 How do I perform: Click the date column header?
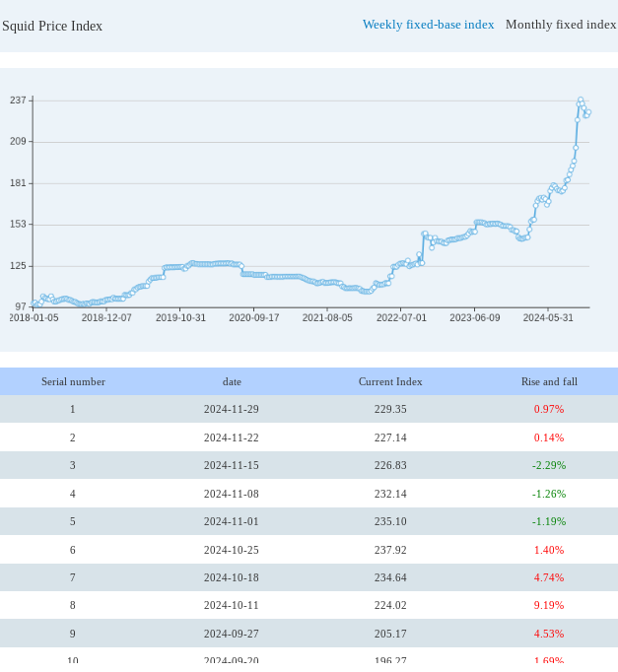click(x=232, y=381)
